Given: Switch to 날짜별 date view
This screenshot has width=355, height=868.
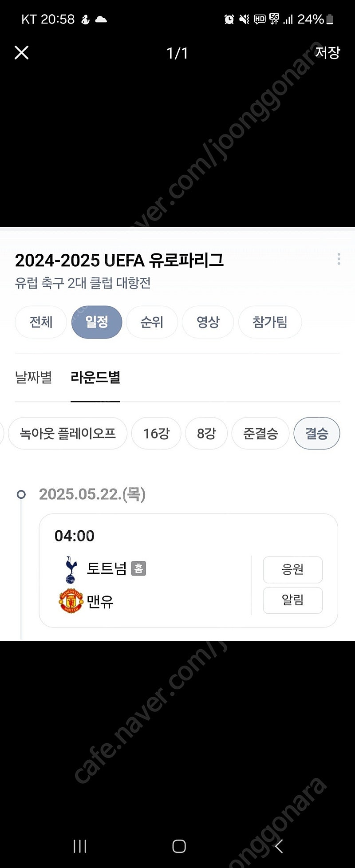Looking at the screenshot, I should (x=34, y=378).
